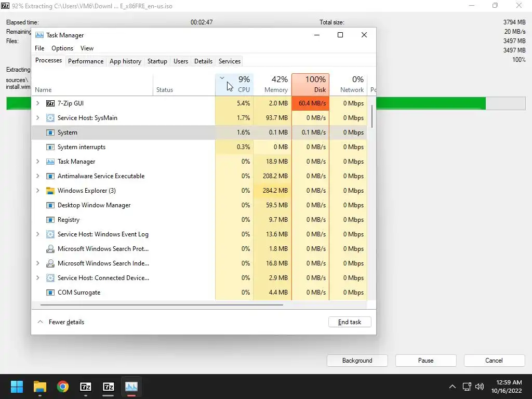Open File Explorer from the taskbar
The width and height of the screenshot is (532, 399).
pos(39,387)
